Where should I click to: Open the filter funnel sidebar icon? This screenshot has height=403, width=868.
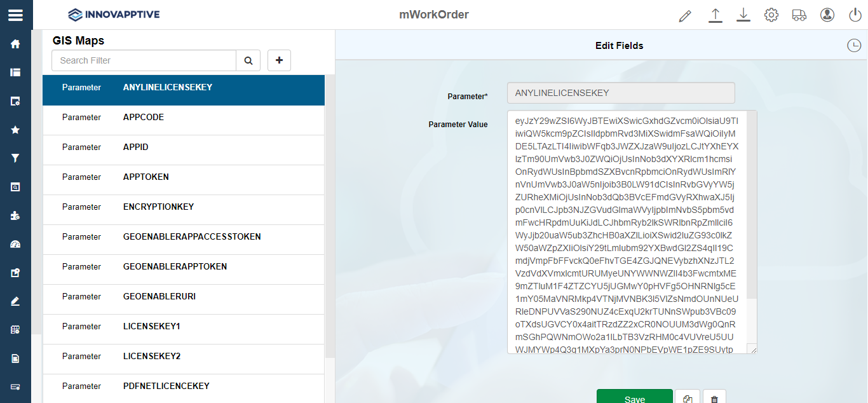[x=15, y=158]
